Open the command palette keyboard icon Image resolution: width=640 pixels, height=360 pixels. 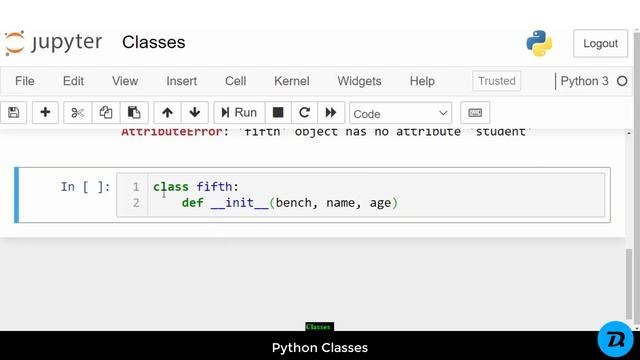[x=475, y=113]
